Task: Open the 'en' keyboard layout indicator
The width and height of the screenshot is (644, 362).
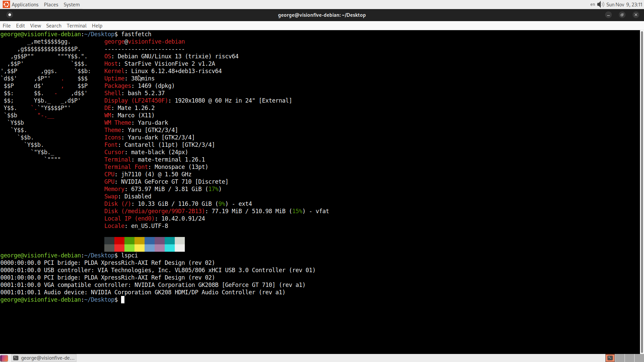Action: click(x=593, y=4)
